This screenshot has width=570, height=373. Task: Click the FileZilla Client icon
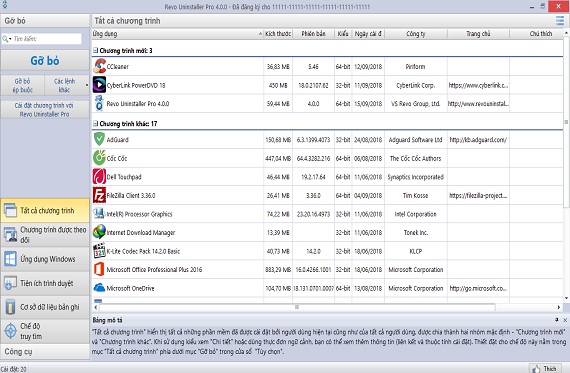(x=99, y=195)
